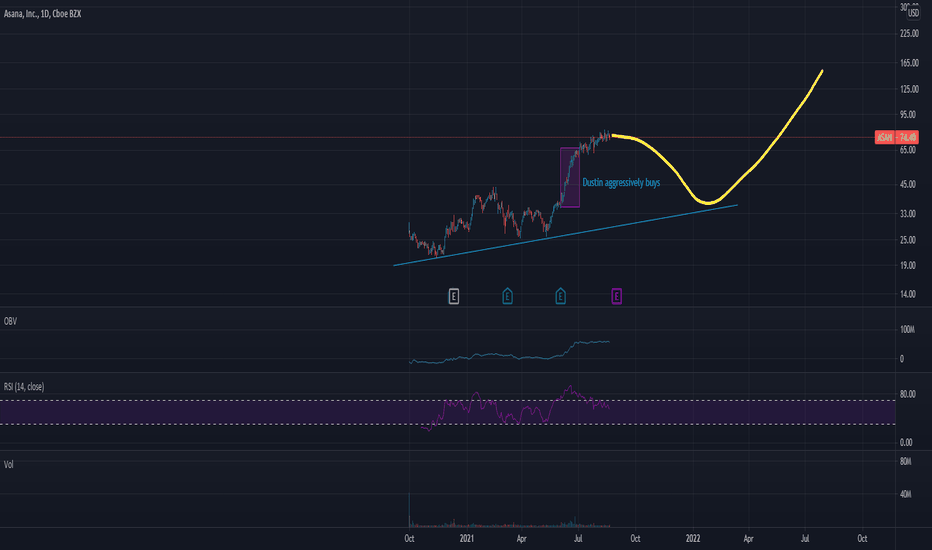
Task: Click the 40M value on volume scale
Action: [906, 494]
